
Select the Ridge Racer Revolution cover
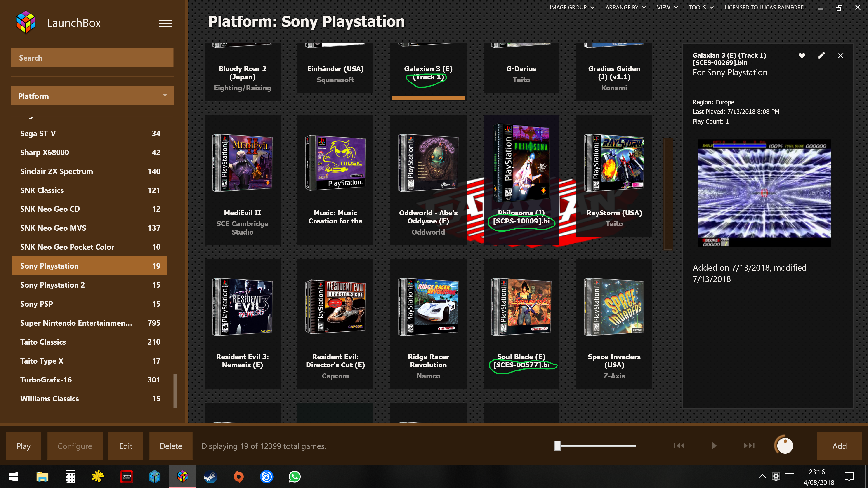[x=428, y=307]
